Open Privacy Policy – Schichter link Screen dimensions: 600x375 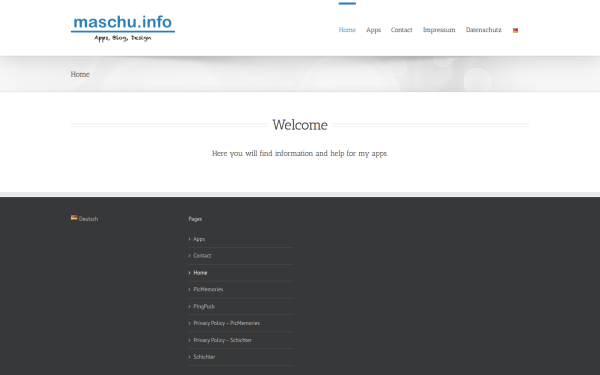[x=222, y=340]
